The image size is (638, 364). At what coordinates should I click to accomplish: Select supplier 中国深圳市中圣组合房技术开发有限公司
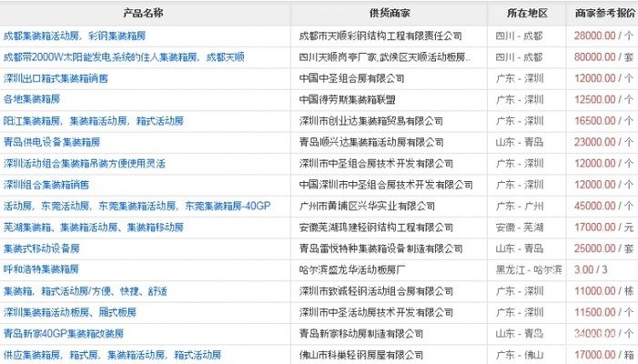[386, 185]
